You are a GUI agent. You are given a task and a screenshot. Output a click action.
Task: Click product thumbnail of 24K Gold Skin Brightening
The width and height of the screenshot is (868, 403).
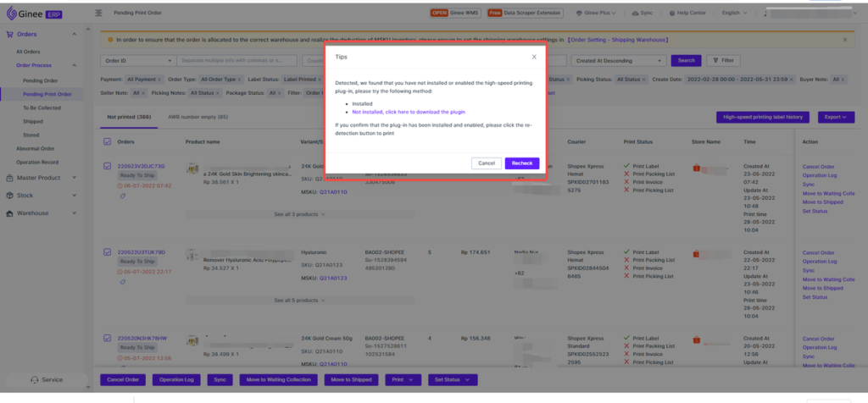coord(192,168)
